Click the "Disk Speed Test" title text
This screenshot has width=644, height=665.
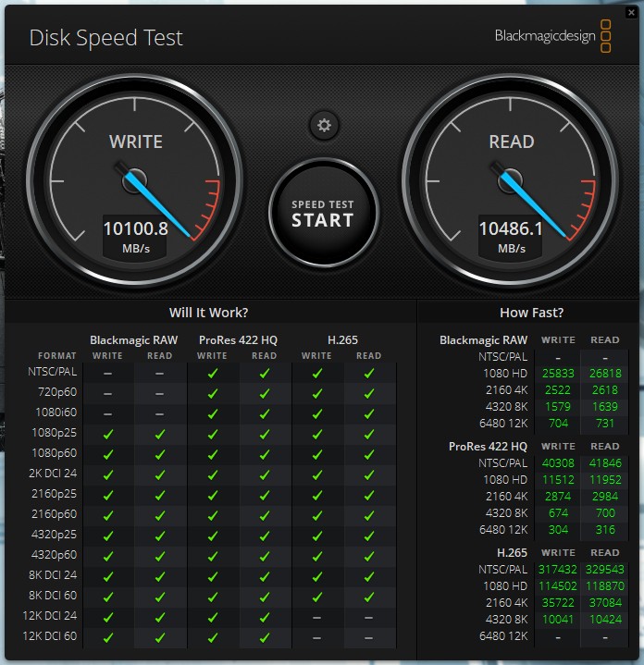(x=106, y=38)
